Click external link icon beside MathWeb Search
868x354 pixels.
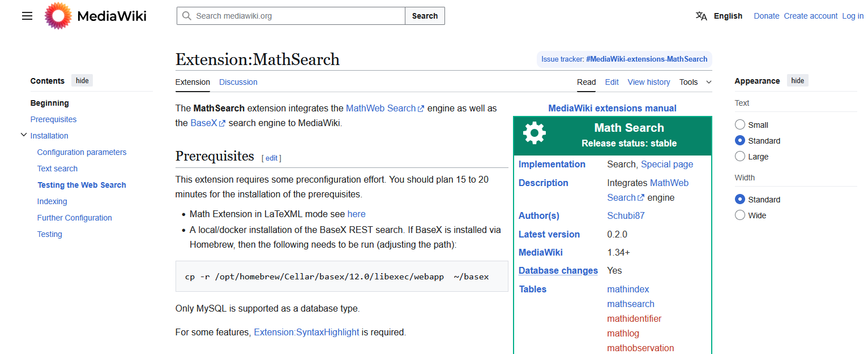coord(421,109)
